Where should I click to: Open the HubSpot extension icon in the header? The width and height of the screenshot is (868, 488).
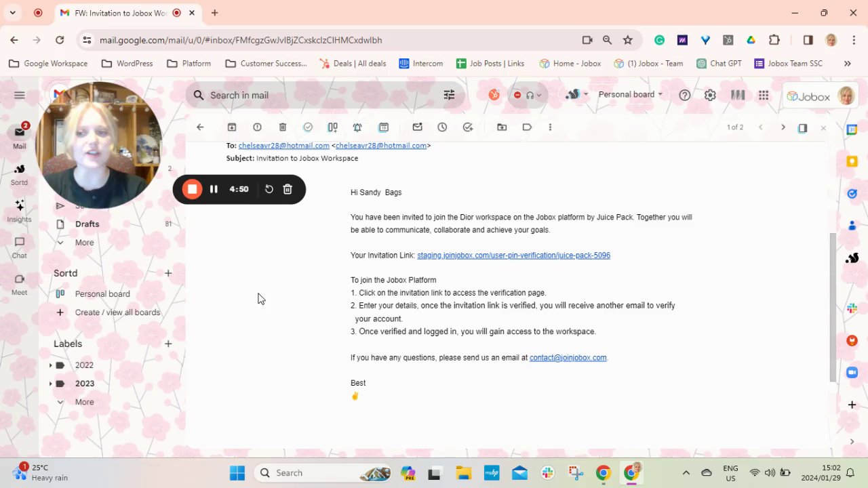[494, 95]
